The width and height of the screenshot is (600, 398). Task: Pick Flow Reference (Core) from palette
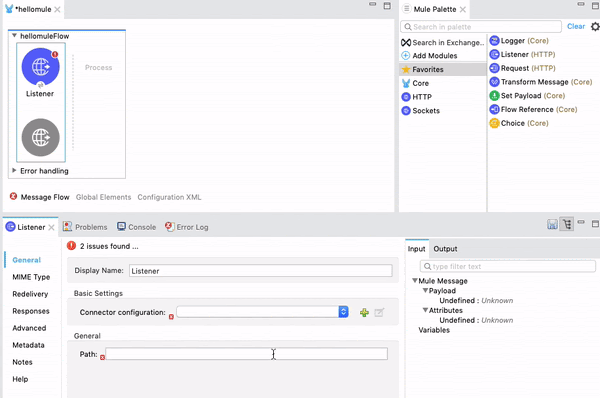coord(533,109)
